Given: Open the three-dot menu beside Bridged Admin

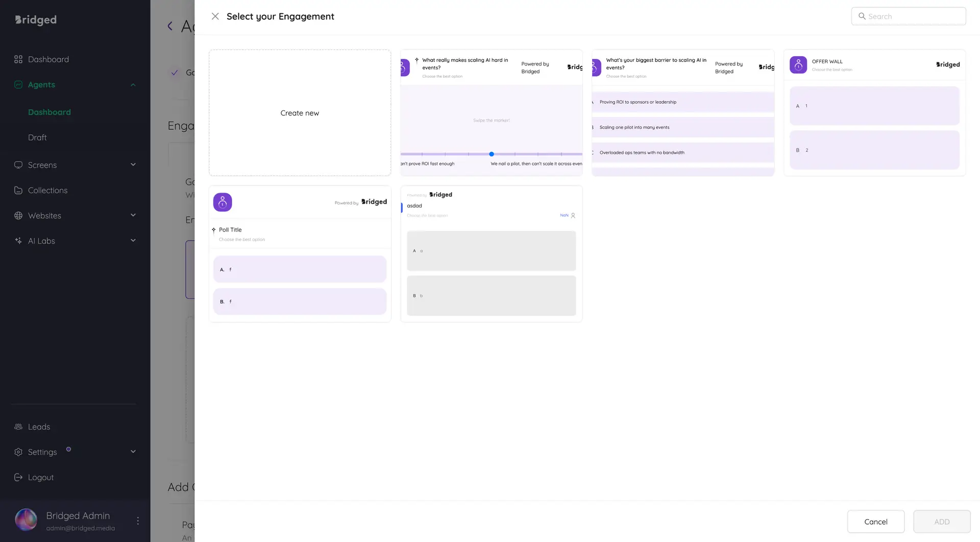Looking at the screenshot, I should tap(137, 520).
